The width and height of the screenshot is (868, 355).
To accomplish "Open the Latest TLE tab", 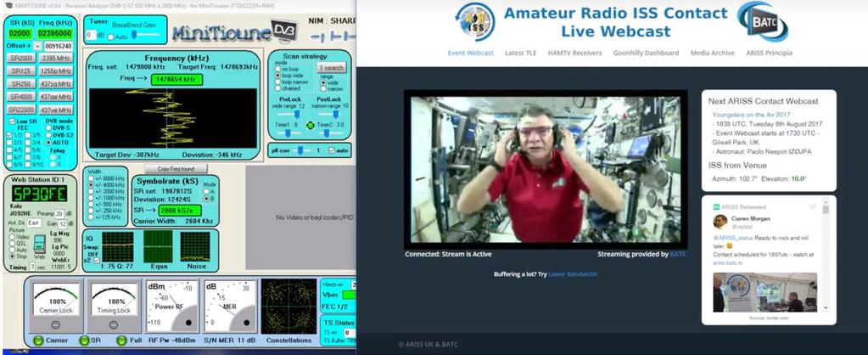I will coord(520,54).
